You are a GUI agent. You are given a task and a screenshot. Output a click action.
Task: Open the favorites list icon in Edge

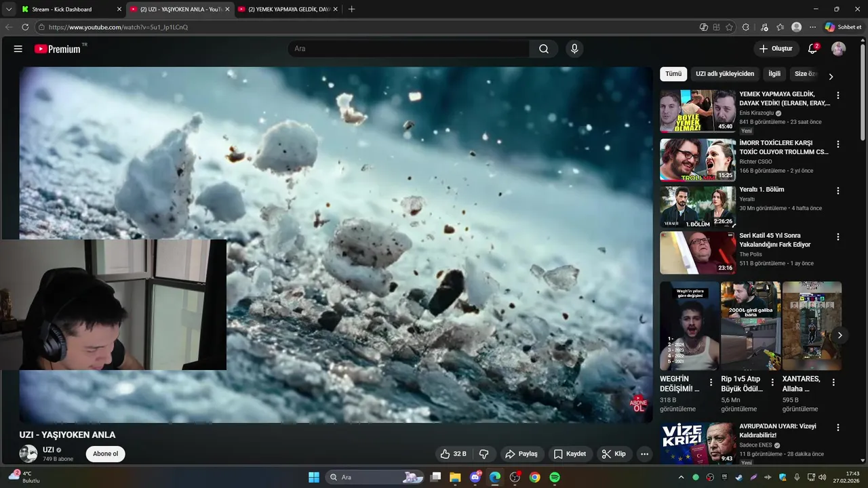click(x=781, y=27)
